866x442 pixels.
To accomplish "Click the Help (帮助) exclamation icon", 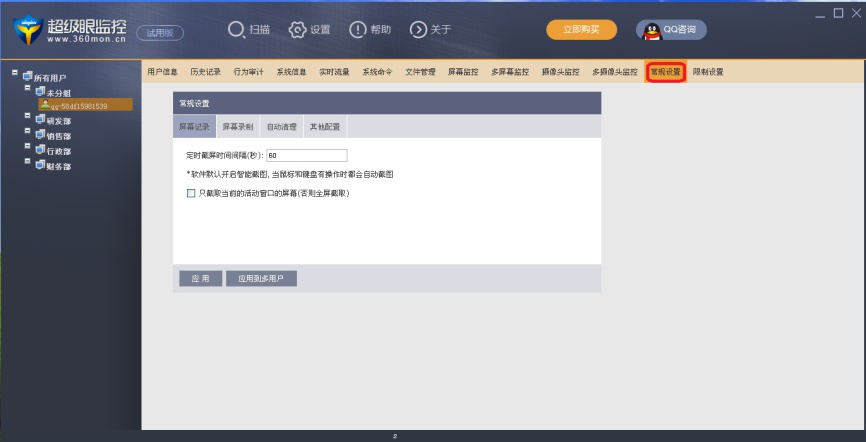I will click(358, 30).
